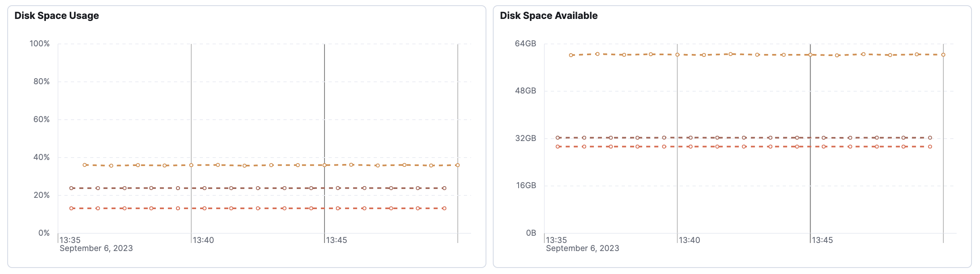Click the 64GB y-axis label
This screenshot has width=980, height=274.
[525, 44]
